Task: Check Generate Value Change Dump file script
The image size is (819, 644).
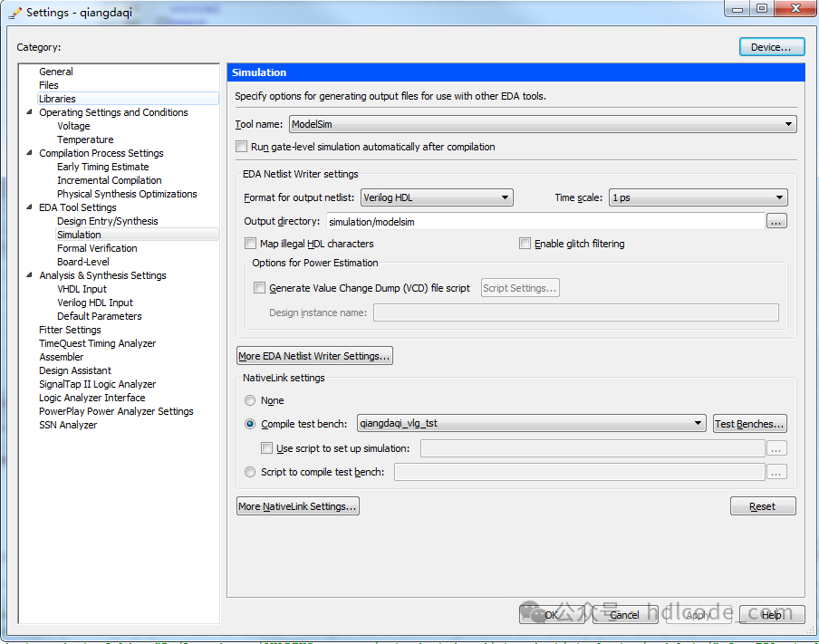Action: click(260, 288)
